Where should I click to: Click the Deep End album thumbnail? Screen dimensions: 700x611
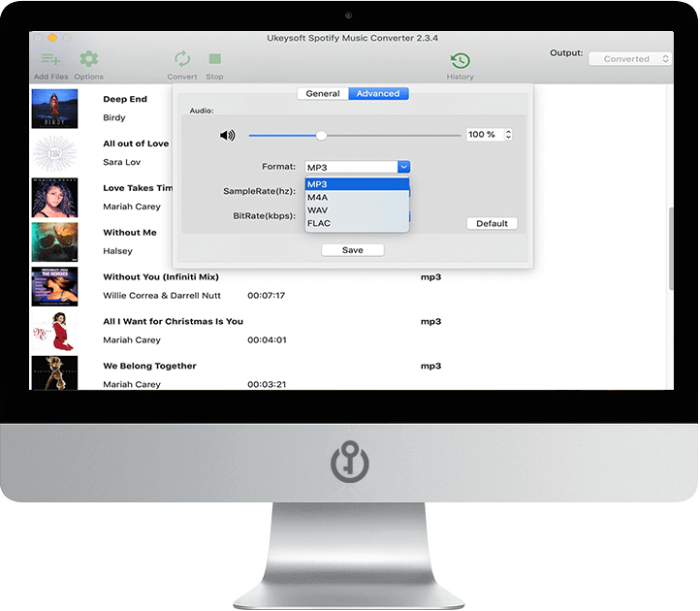[x=54, y=109]
